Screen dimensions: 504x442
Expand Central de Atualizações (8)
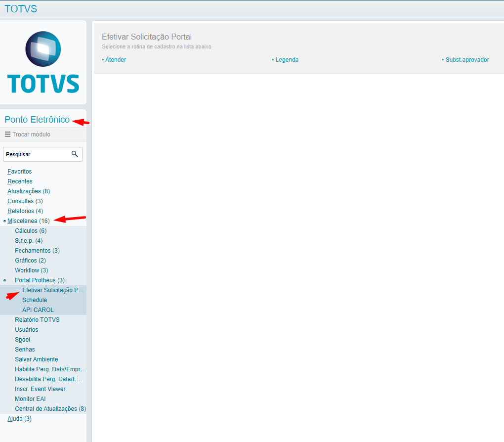pyautogui.click(x=50, y=409)
